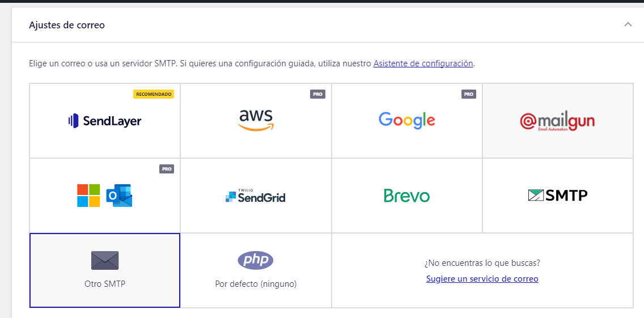Pick the Mailgun mailer logo

(557, 122)
